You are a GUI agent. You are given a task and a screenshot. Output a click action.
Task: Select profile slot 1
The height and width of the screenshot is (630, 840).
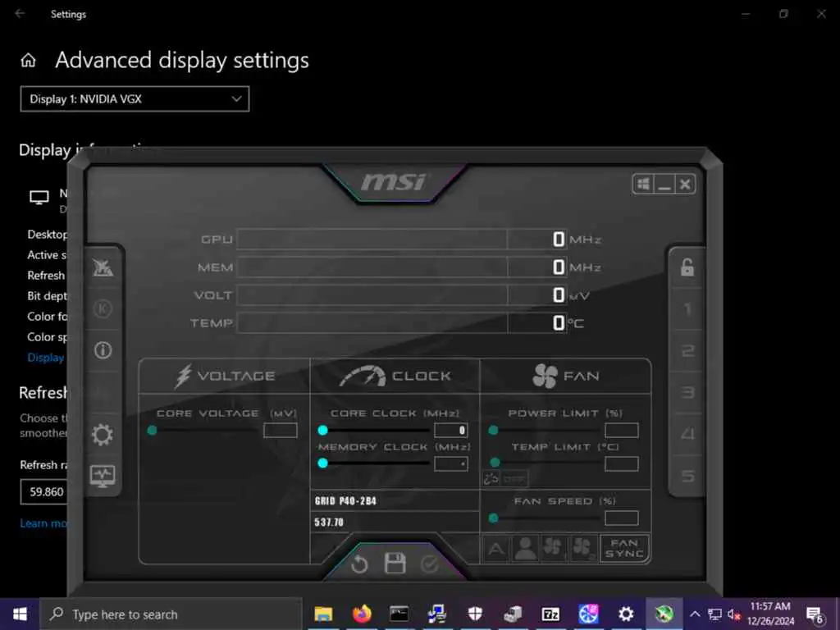pyautogui.click(x=687, y=308)
